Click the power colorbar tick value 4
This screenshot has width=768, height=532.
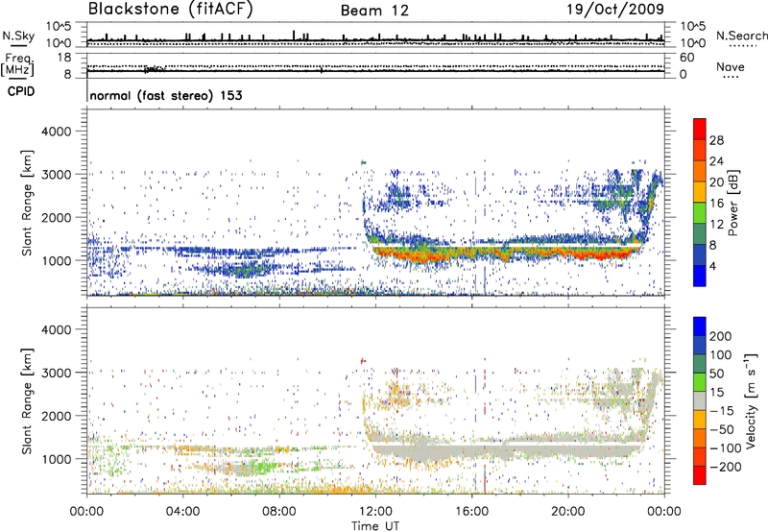coord(712,266)
